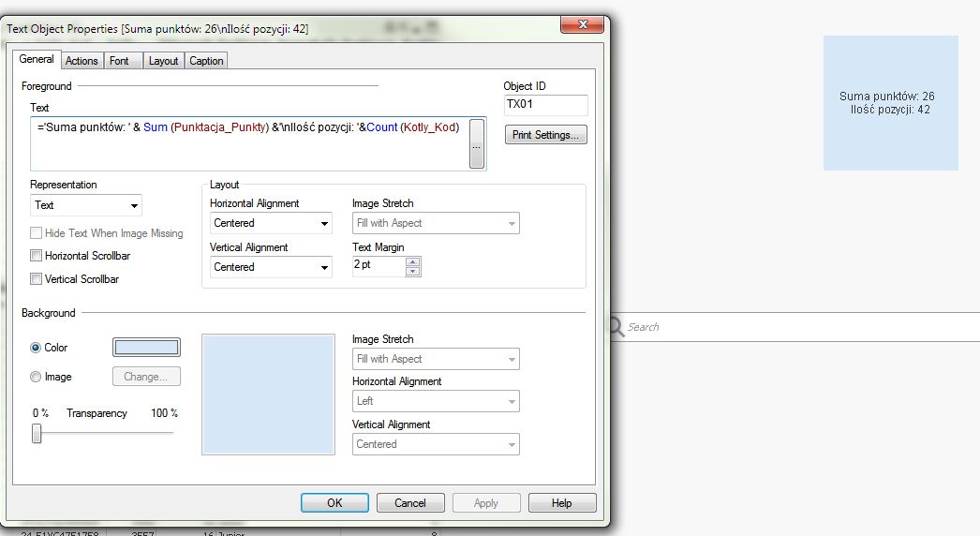
Task: Click the background preview box
Action: tap(268, 394)
